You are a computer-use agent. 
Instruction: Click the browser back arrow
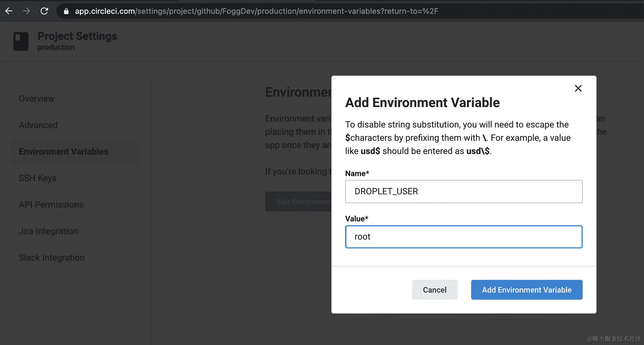point(9,11)
